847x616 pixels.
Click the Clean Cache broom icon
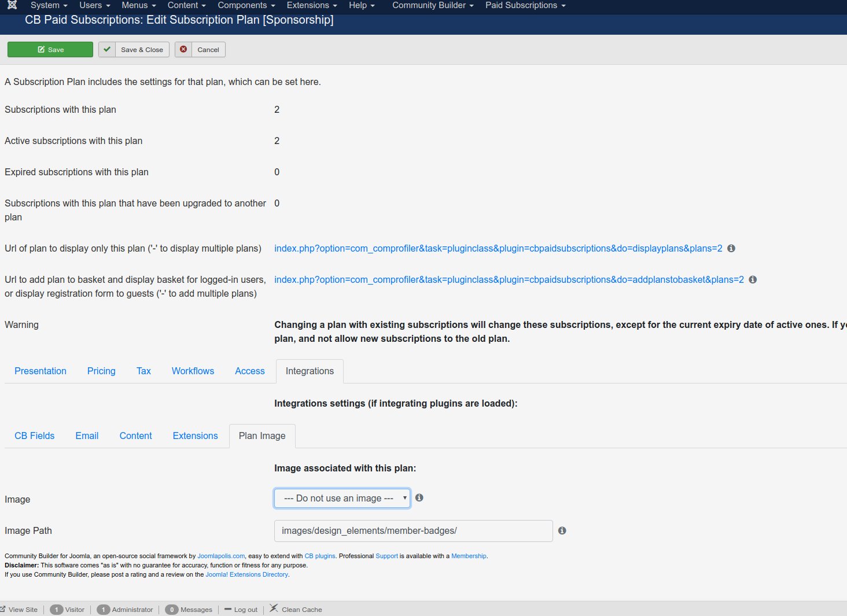(x=274, y=608)
